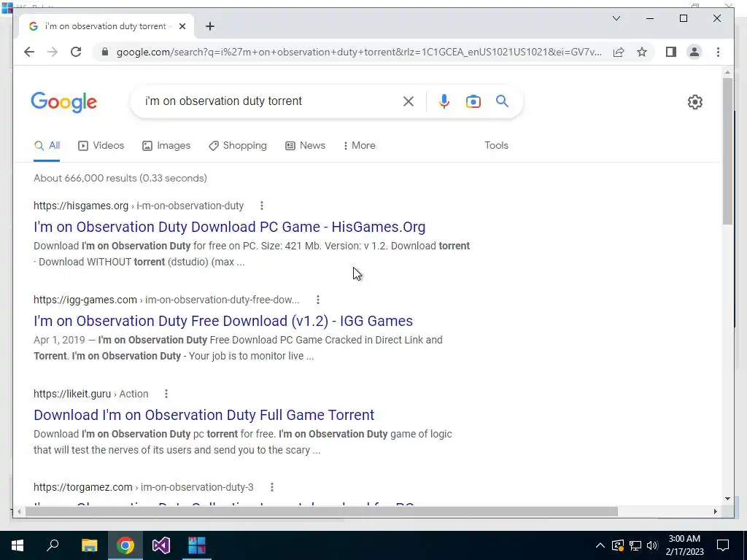Go to Google homepage logo
747x560 pixels.
coord(64,102)
